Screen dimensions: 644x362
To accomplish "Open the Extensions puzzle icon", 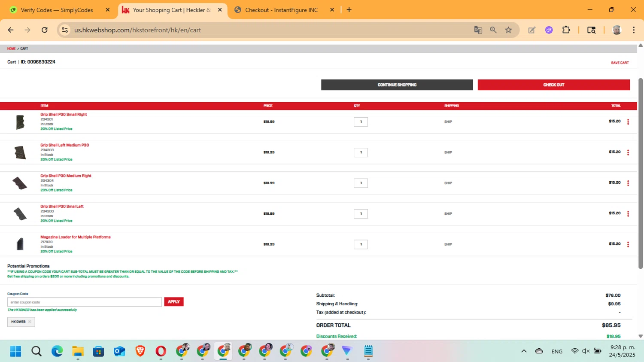I will (566, 30).
